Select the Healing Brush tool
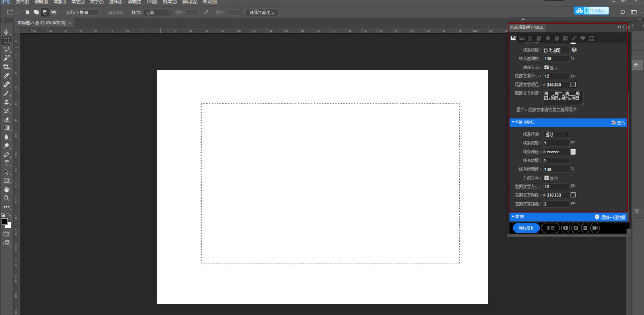644x315 pixels. (x=7, y=85)
